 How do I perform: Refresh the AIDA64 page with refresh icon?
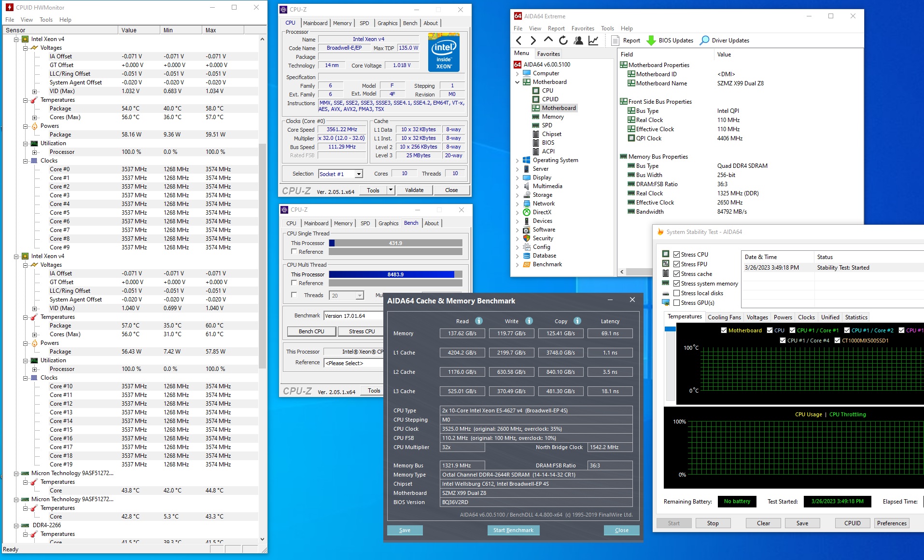point(563,41)
